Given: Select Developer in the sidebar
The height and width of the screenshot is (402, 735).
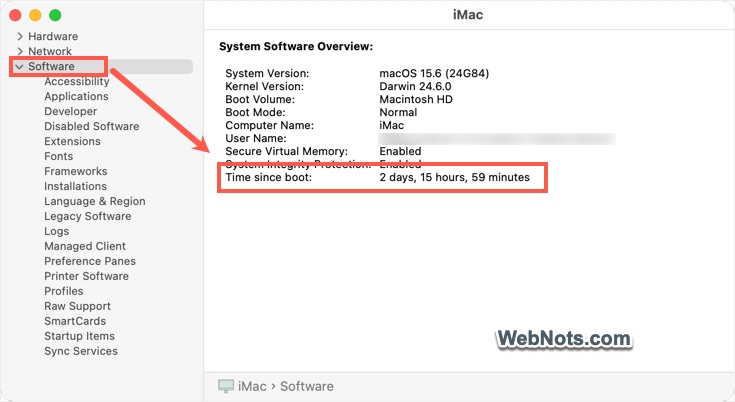Looking at the screenshot, I should [71, 111].
